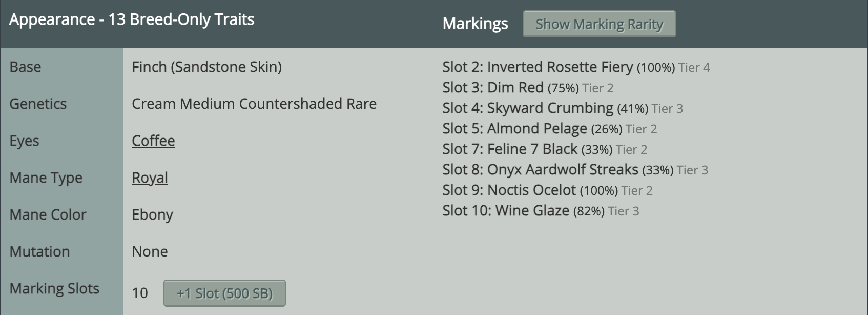
Task: Click the Mutation row label
Action: [x=39, y=251]
